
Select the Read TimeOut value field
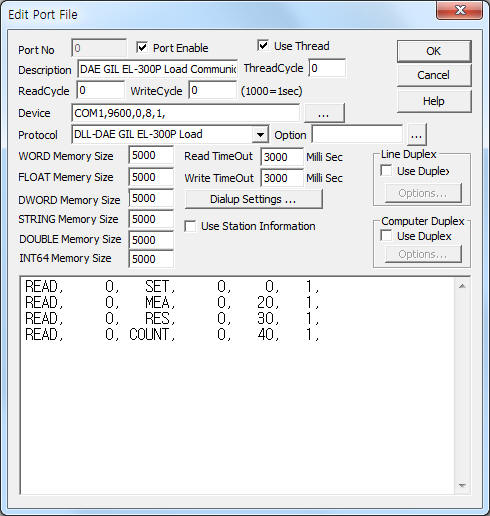(x=282, y=157)
